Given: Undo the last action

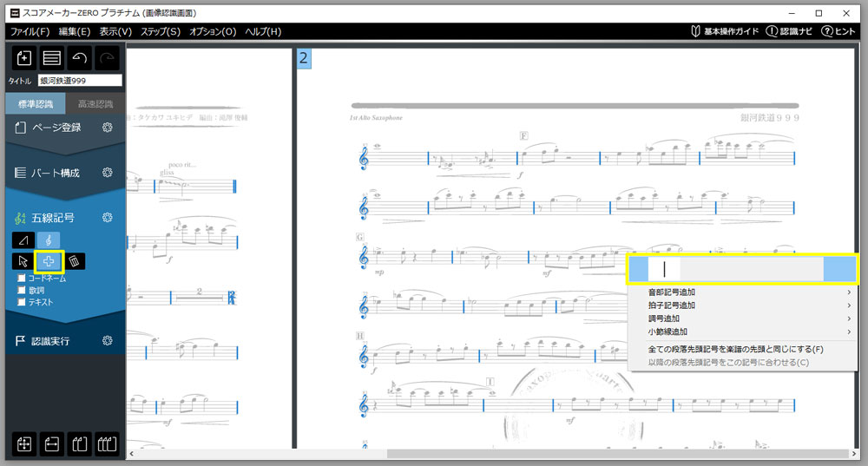Looking at the screenshot, I should pos(80,57).
